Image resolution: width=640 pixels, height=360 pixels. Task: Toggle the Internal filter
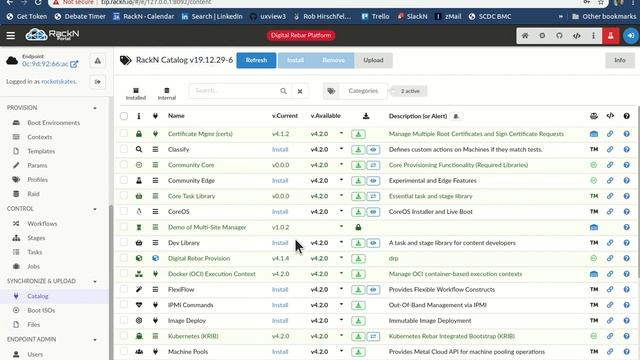167,93
